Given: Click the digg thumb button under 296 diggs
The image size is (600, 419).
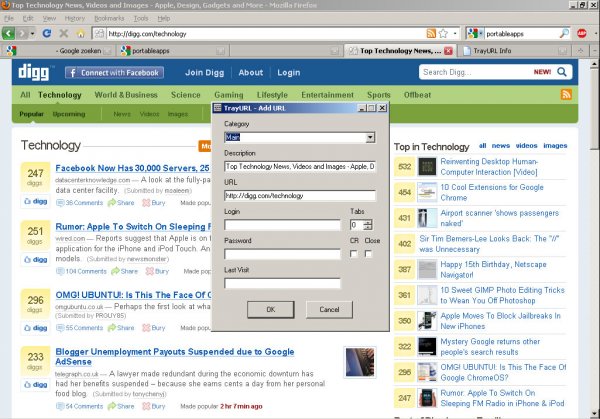Looking at the screenshot, I should click(x=36, y=328).
